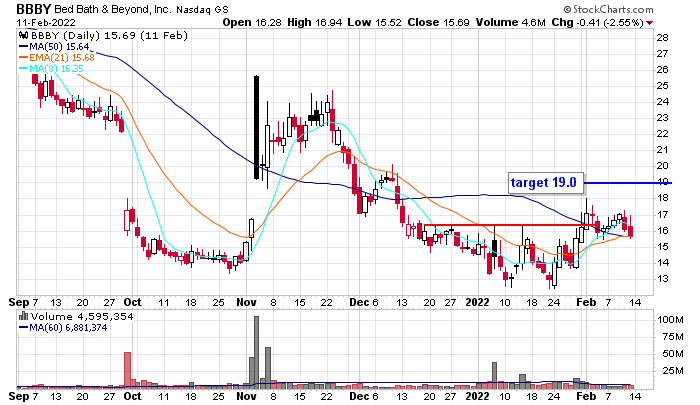Screen dimensions: 700x405
Task: Click the Chg -0.41 (-2.55%) value
Action: [597, 22]
